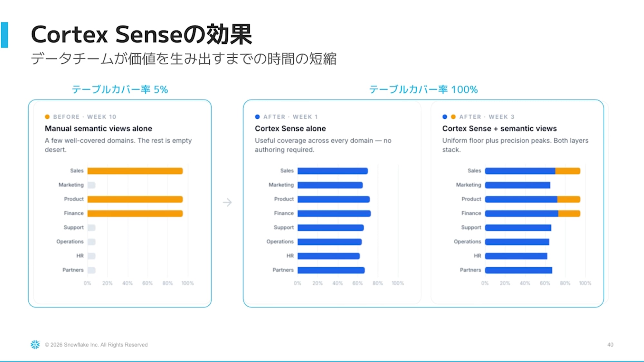644x362 pixels.
Task: Click the orange Product segment in the Week 3 chart
Action: [569, 199]
